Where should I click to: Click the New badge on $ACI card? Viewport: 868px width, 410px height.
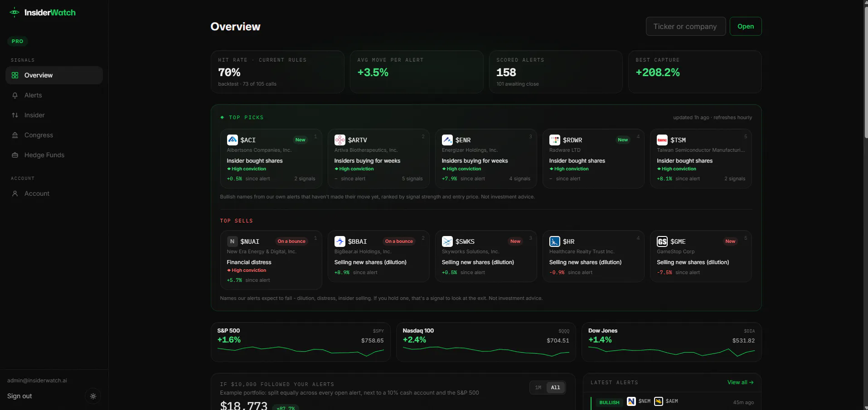[300, 140]
